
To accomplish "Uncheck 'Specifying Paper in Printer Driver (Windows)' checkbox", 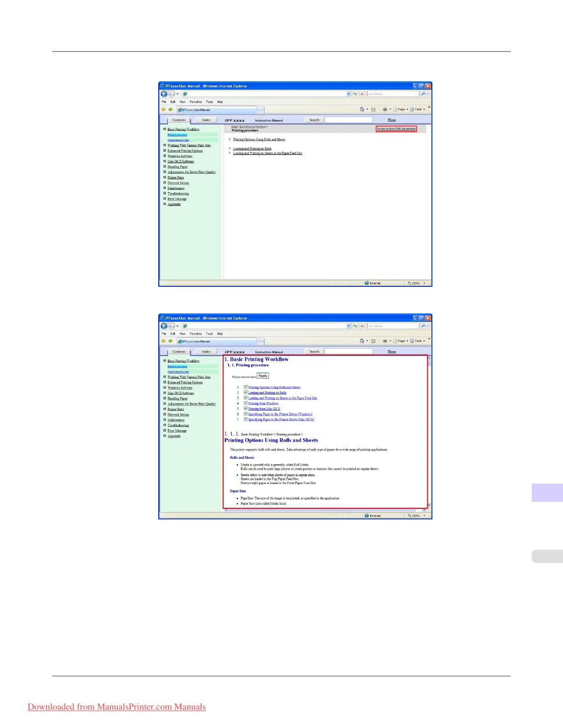I will pos(246,414).
